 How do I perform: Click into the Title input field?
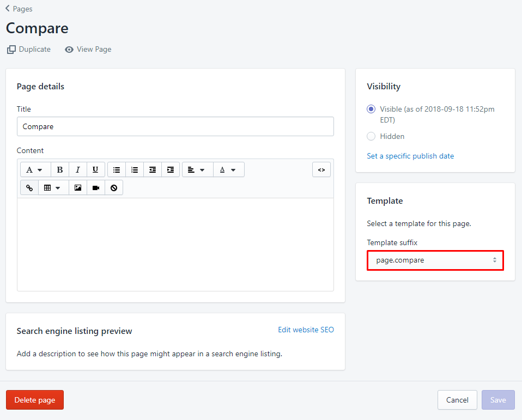coord(175,126)
